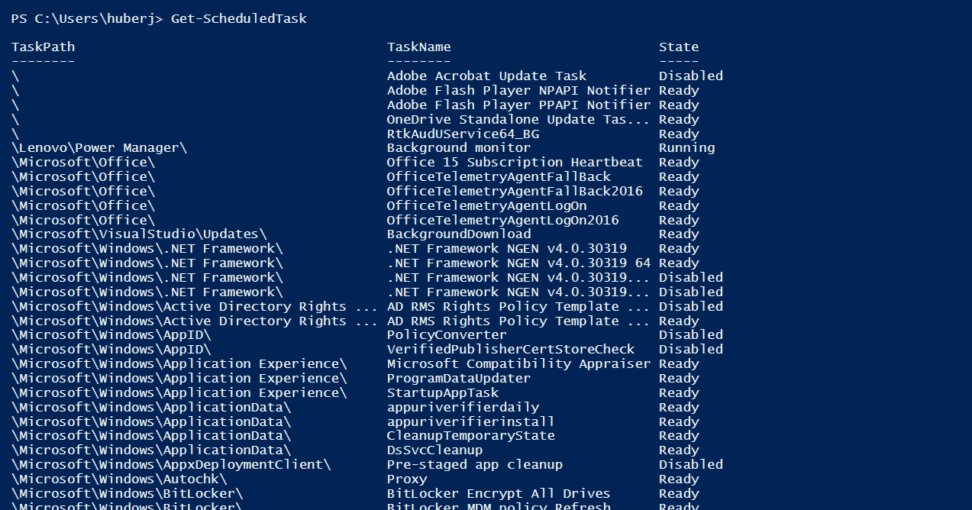Click the TaskPath column header
The width and height of the screenshot is (972, 510).
(43, 47)
